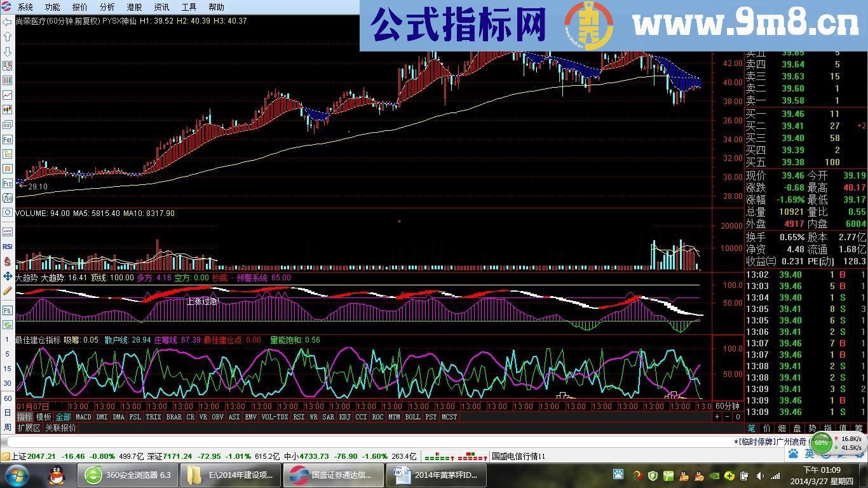Screen dimensions: 868x488
Task: Open 关联报价 from the bottom bar
Action: (60, 428)
